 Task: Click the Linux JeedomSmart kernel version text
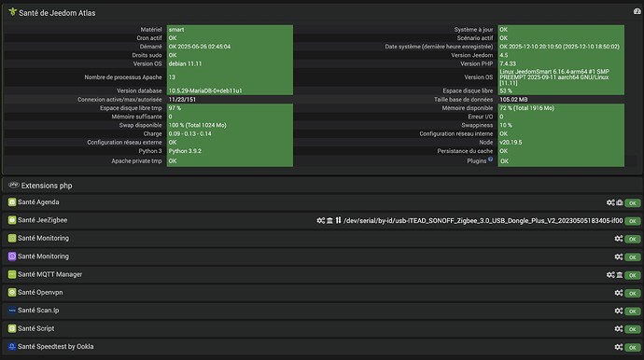point(554,77)
